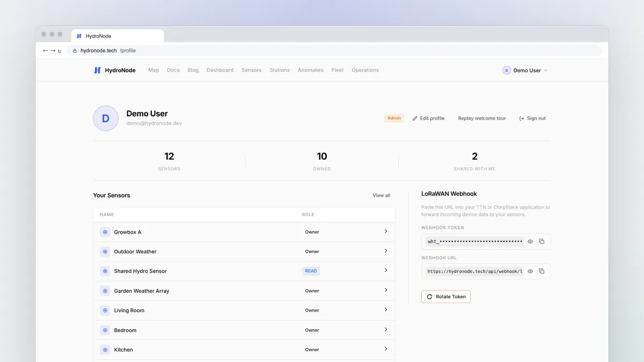Copy the webhook URL
This screenshot has width=644, height=362.
coord(541,271)
